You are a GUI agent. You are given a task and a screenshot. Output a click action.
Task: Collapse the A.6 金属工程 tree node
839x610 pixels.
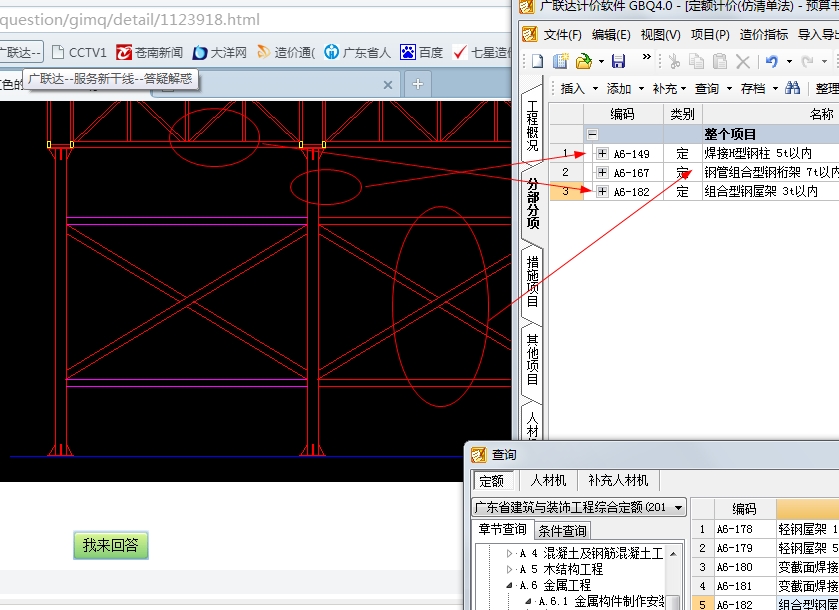click(509, 585)
